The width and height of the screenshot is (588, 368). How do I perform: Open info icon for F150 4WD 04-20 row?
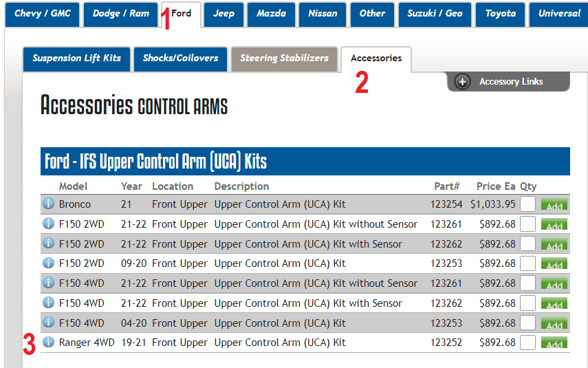click(x=48, y=322)
